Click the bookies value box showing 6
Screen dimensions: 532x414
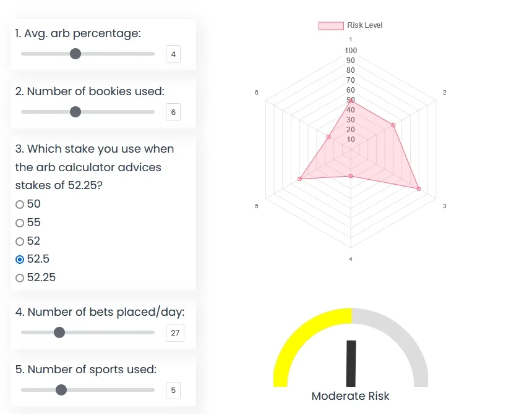tap(173, 112)
